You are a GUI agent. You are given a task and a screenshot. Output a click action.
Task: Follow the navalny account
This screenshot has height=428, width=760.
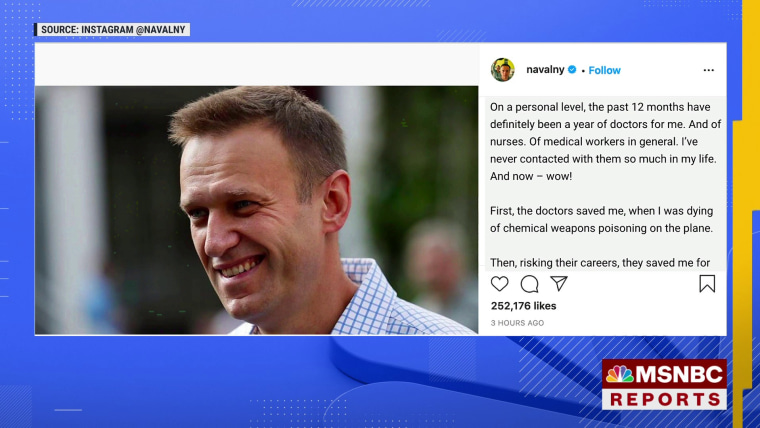[604, 70]
